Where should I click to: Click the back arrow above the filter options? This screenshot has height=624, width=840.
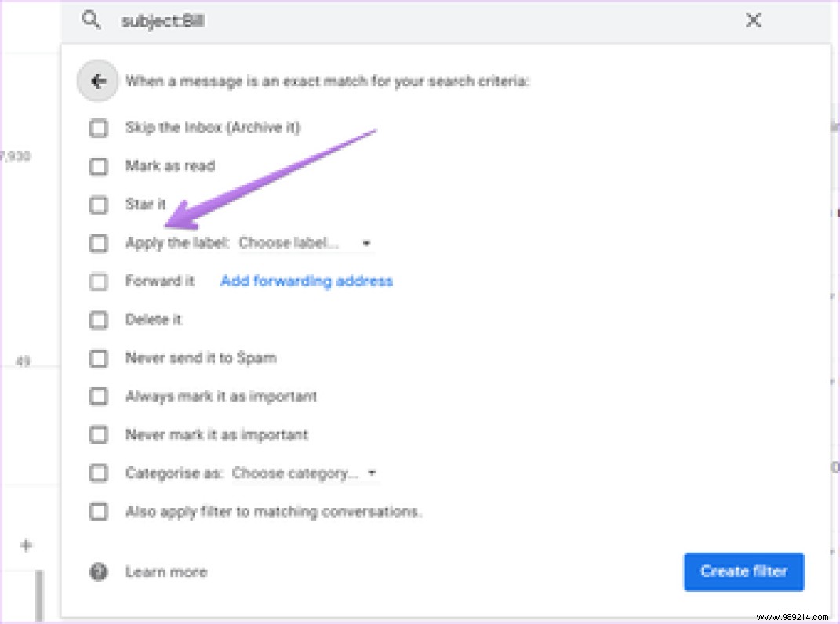pyautogui.click(x=97, y=81)
